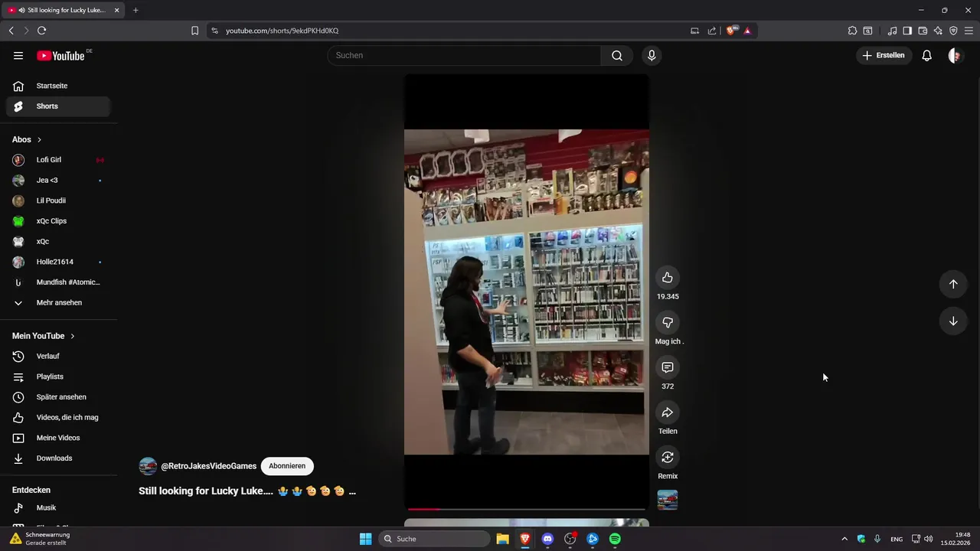Image resolution: width=980 pixels, height=551 pixels.
Task: Open the Schneewarnung weather widget
Action: tap(40, 539)
